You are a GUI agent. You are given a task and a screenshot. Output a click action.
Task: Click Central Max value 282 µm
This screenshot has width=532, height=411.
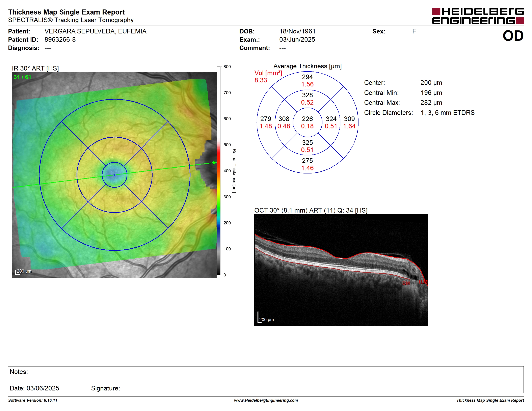(431, 103)
